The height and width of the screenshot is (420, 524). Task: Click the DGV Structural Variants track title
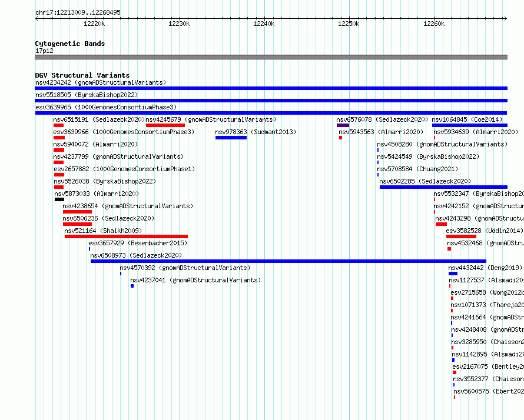[82, 75]
